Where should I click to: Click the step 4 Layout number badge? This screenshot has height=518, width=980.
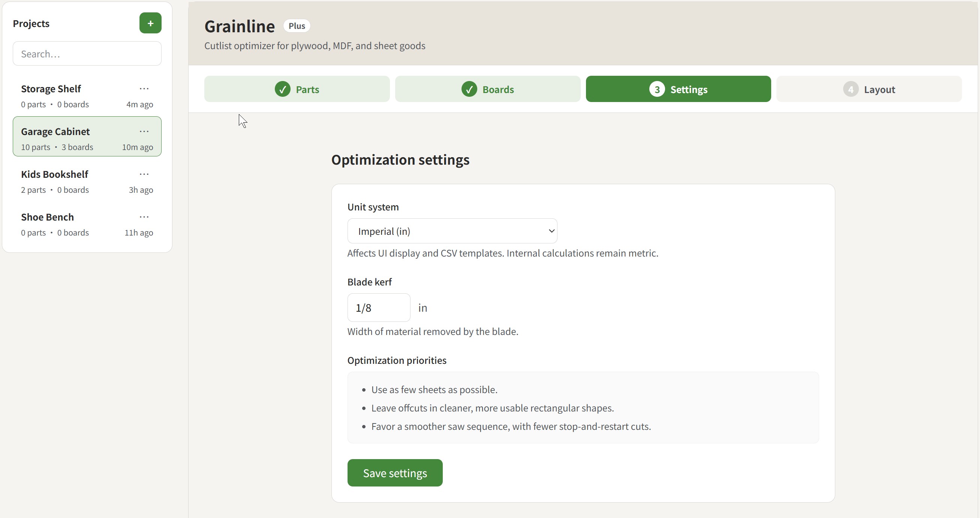[850, 89]
